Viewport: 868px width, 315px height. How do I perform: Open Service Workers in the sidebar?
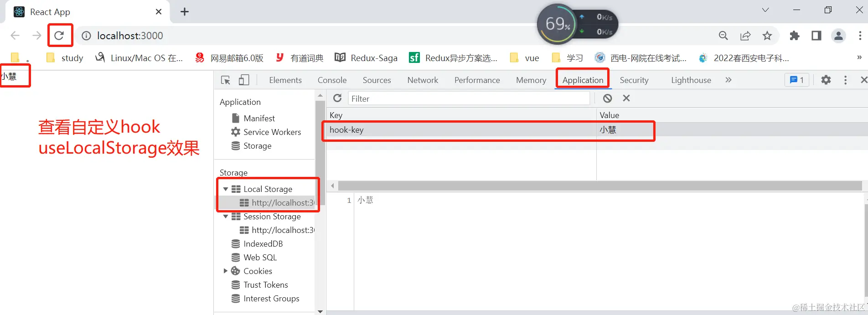tap(272, 132)
